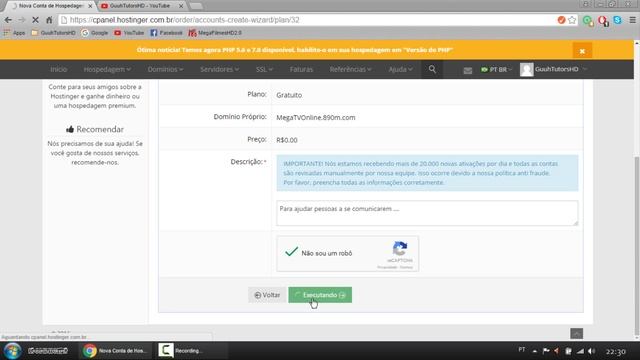Open the Windows Start button
The height and width of the screenshot is (360, 640).
pos(12,351)
